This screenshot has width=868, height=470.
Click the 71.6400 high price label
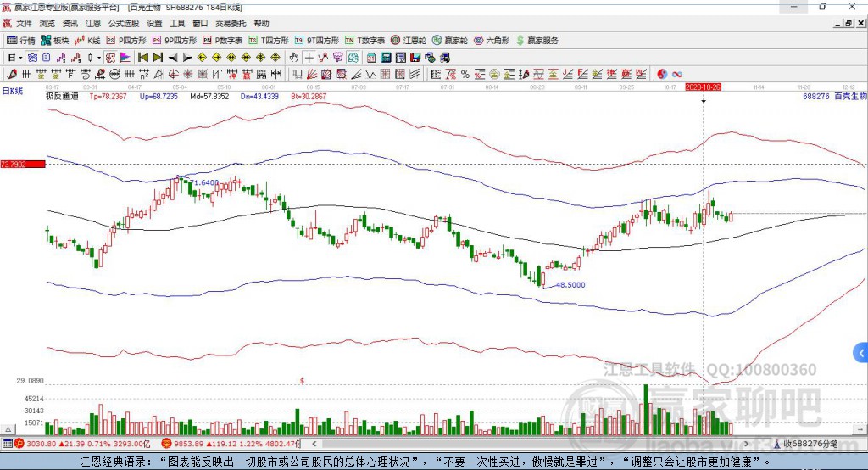click(204, 182)
